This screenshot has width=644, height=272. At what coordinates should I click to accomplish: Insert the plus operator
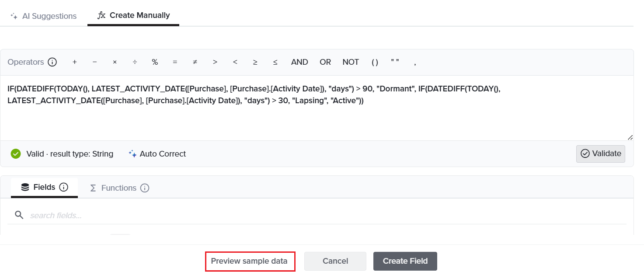coord(75,62)
